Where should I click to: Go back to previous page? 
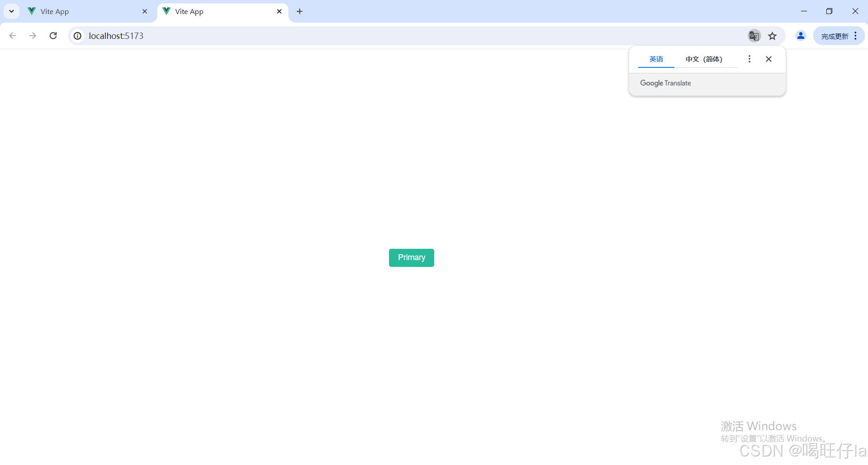point(13,36)
